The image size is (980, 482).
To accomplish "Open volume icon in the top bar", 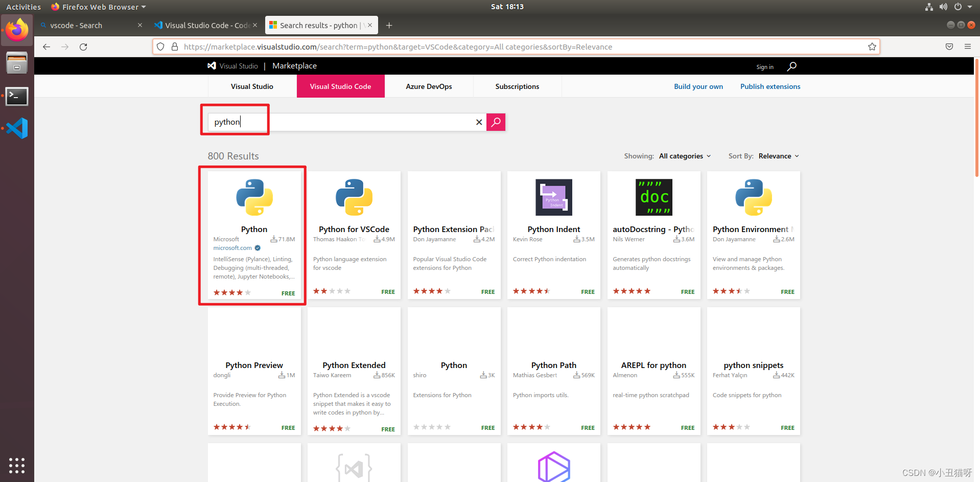I will coord(943,7).
